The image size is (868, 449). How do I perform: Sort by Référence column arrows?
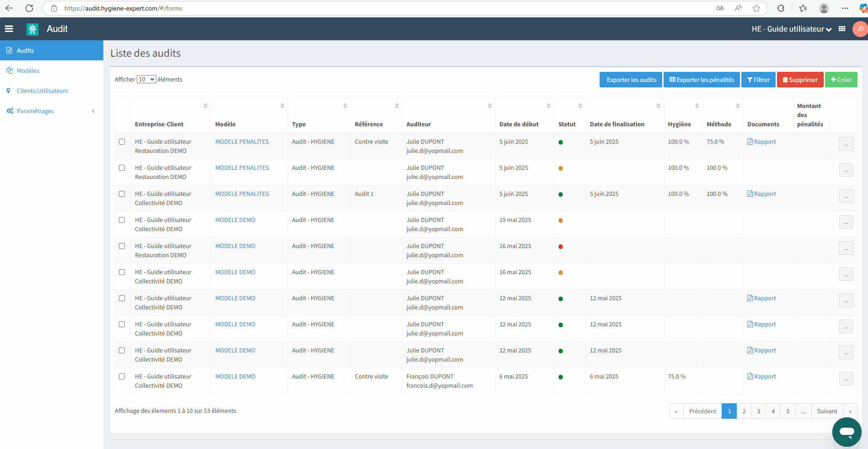point(396,106)
